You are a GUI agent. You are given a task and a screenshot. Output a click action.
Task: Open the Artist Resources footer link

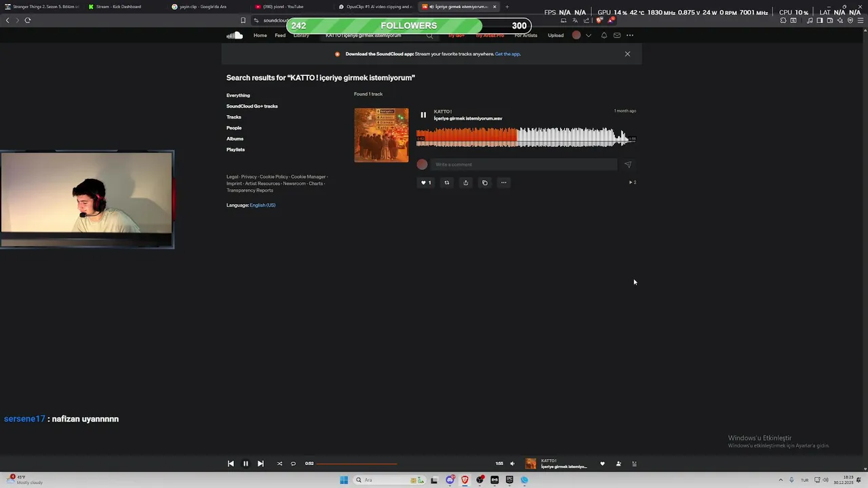tap(262, 184)
